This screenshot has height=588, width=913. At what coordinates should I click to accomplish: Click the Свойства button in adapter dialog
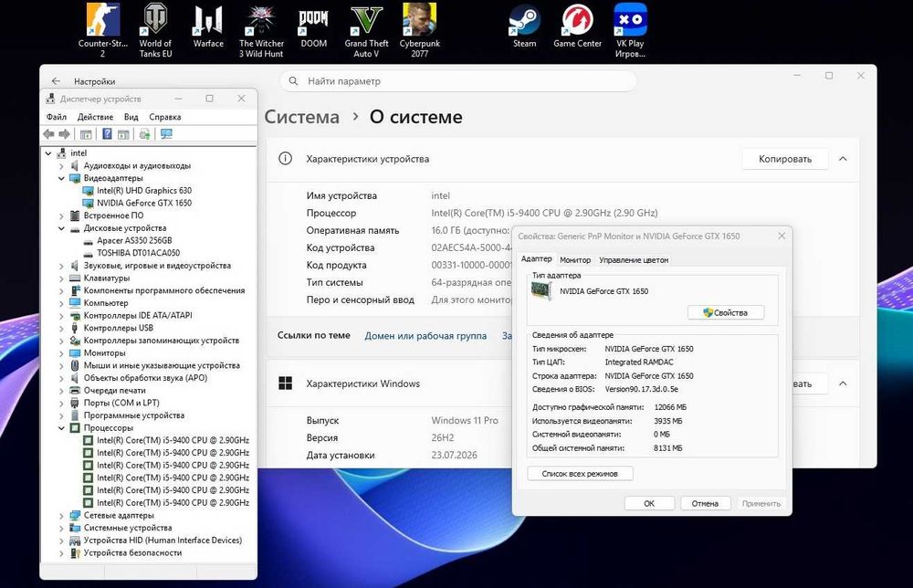pos(726,312)
